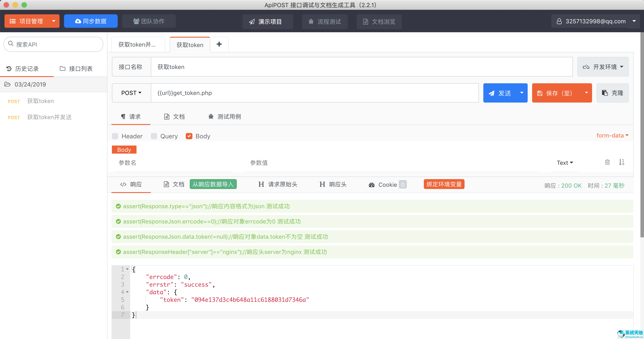644x339 pixels.
Task: Open the 响应头 tab
Action: [333, 184]
